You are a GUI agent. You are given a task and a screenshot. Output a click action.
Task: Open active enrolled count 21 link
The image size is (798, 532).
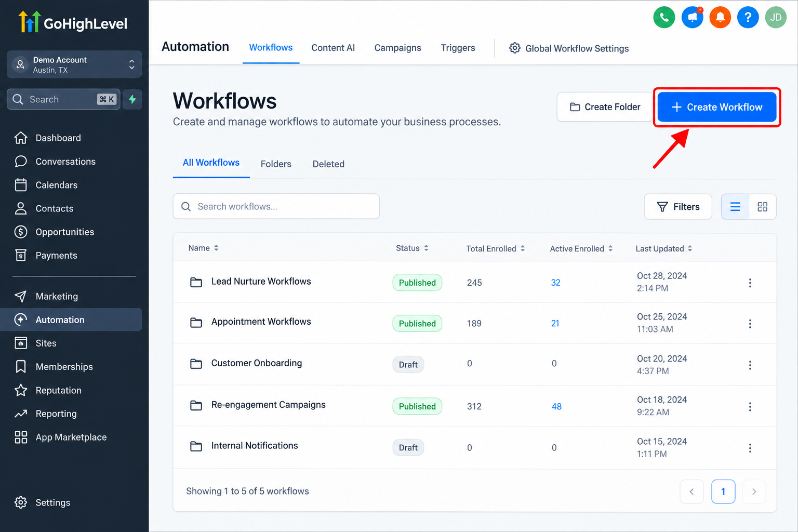[555, 324]
